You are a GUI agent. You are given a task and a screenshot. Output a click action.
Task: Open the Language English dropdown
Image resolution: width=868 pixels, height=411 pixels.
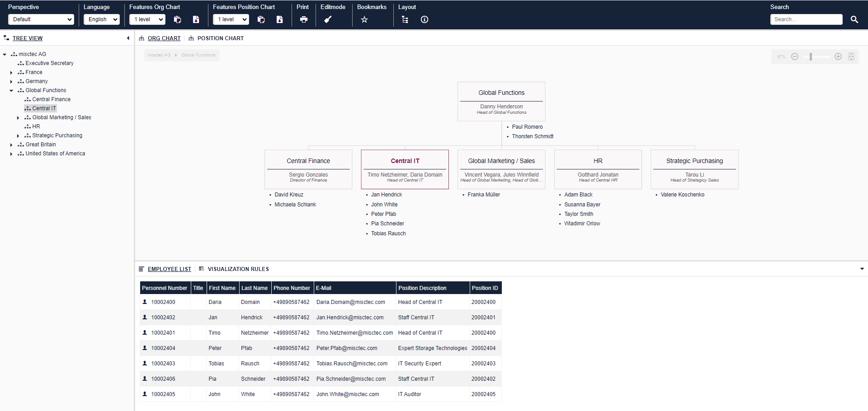102,19
